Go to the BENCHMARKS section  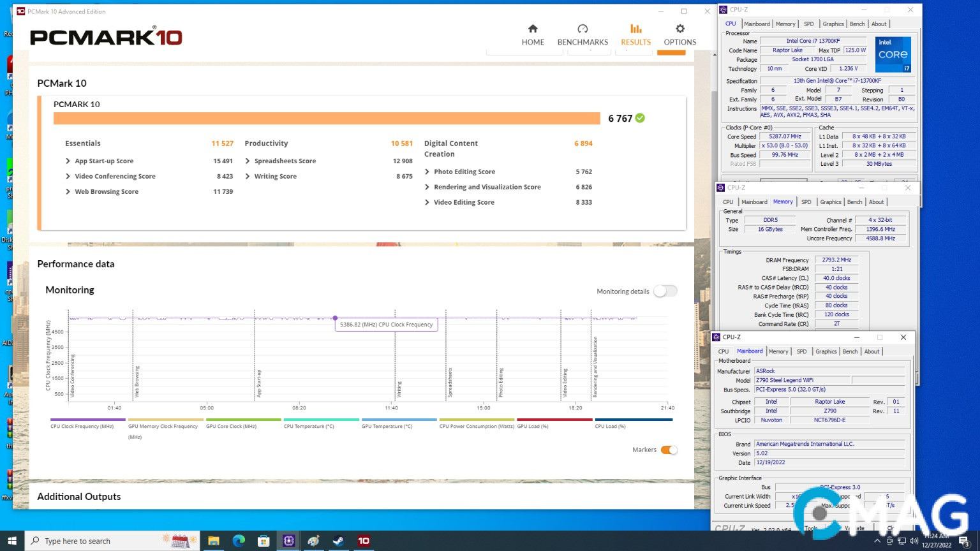pyautogui.click(x=583, y=35)
